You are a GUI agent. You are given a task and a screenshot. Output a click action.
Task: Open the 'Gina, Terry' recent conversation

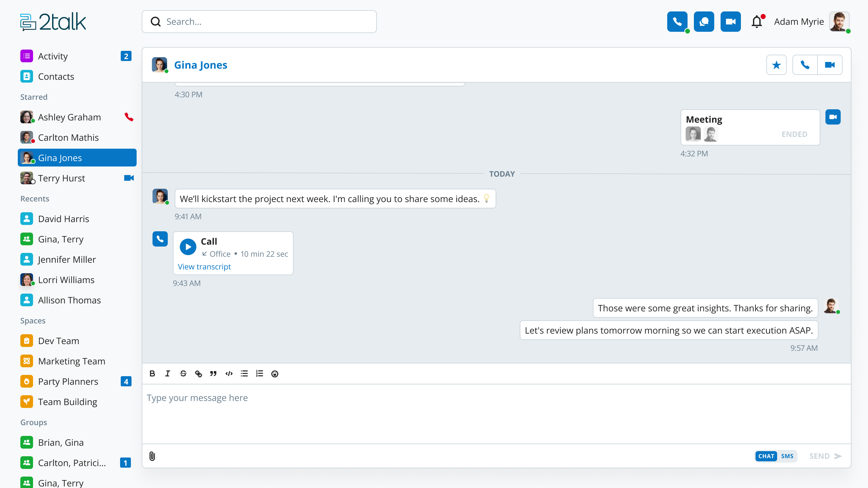[x=77, y=239]
